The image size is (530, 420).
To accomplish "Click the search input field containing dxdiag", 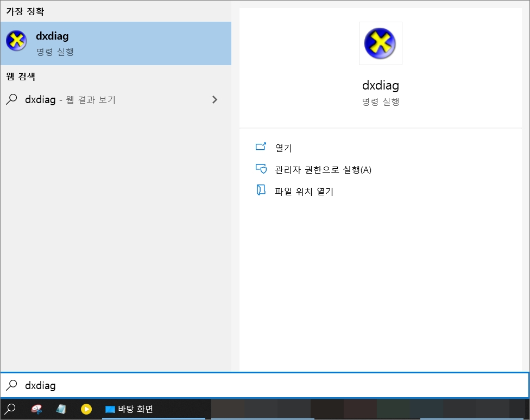I will point(265,385).
